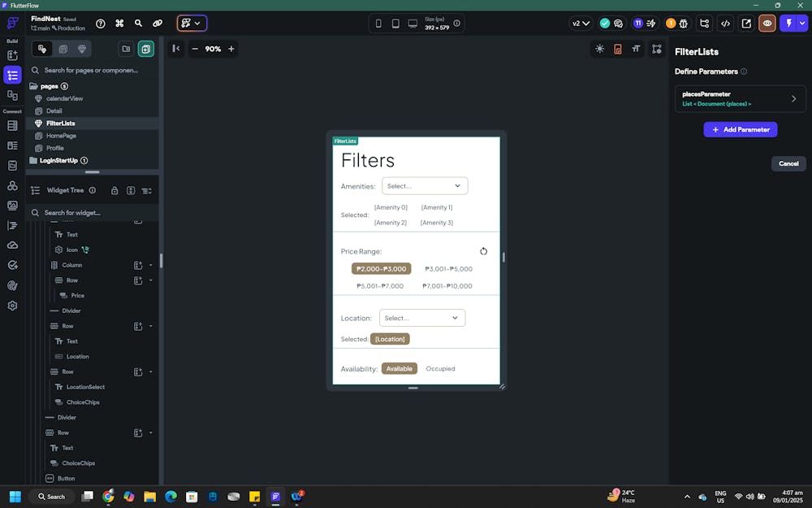The height and width of the screenshot is (508, 812).
Task: Expand the v2 version dropdown
Action: click(x=580, y=24)
